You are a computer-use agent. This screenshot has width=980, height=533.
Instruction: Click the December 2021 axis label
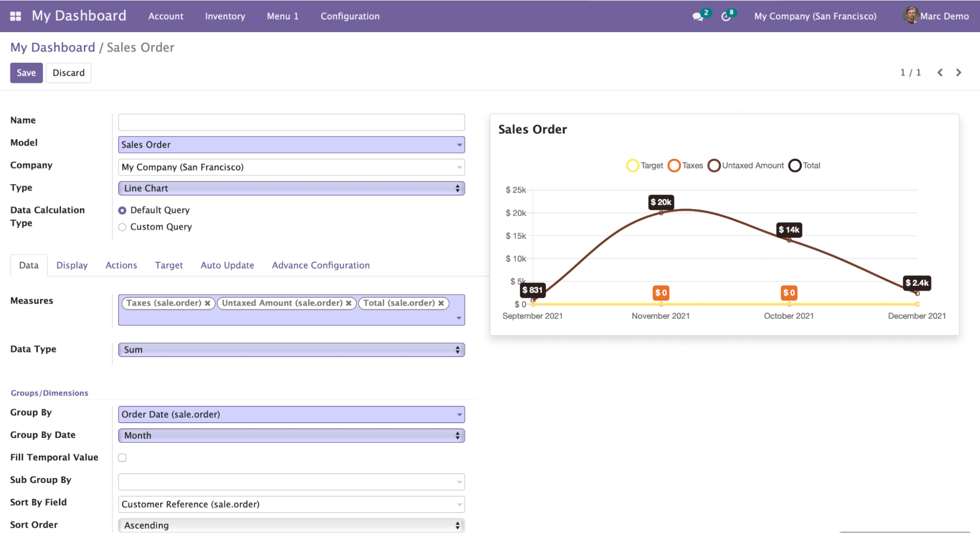(x=917, y=316)
